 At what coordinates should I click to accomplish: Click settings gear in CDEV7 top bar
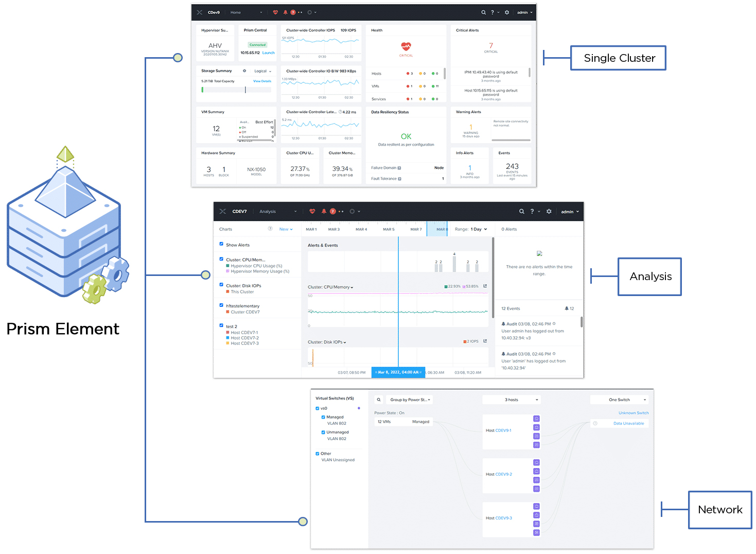549,211
